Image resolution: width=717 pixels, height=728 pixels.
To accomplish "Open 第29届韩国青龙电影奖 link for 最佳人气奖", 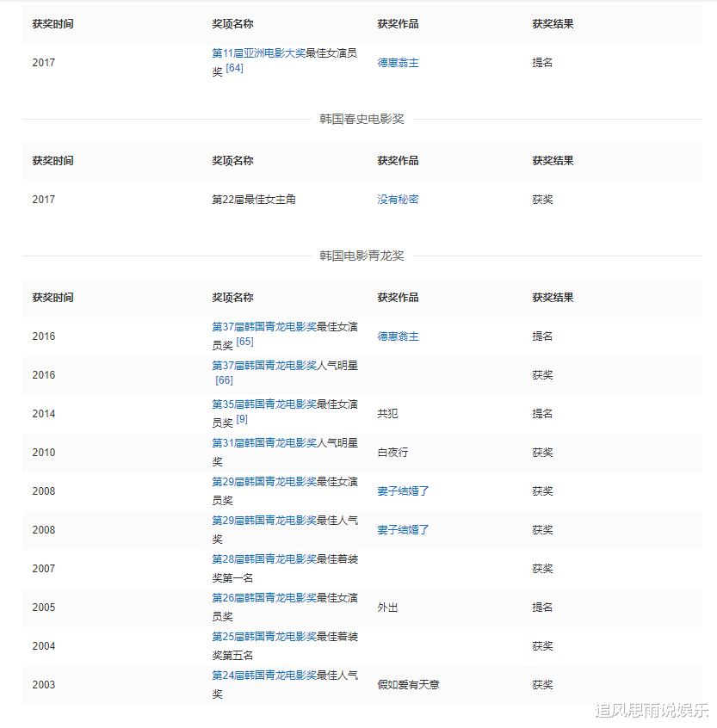I will tap(264, 521).
